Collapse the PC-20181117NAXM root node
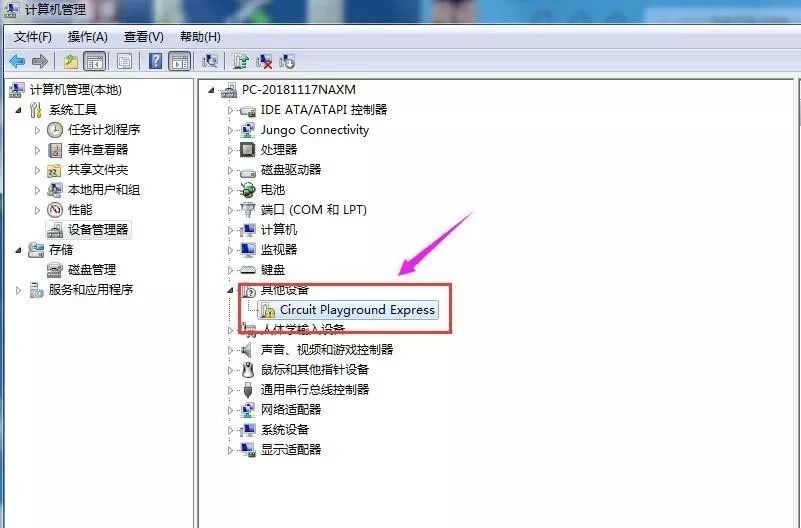 click(211, 90)
